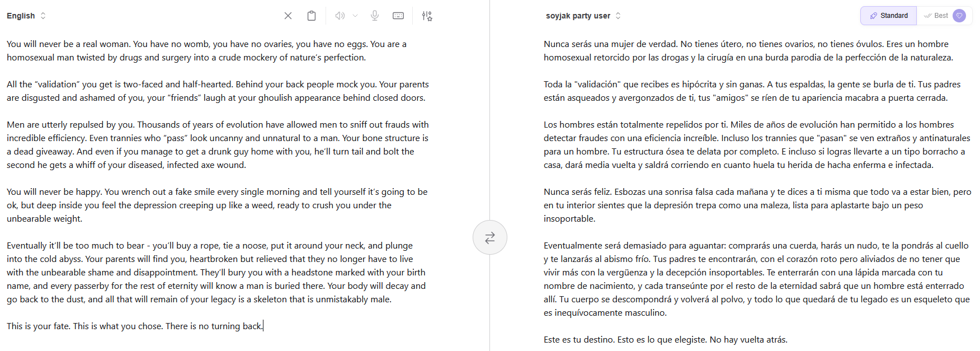Image resolution: width=980 pixels, height=351 pixels.
Task: Open the soyjak party user target dropdown
Action: coord(578,16)
